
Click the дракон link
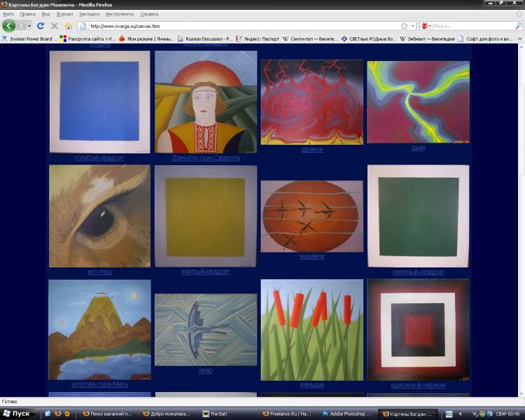pos(312,149)
